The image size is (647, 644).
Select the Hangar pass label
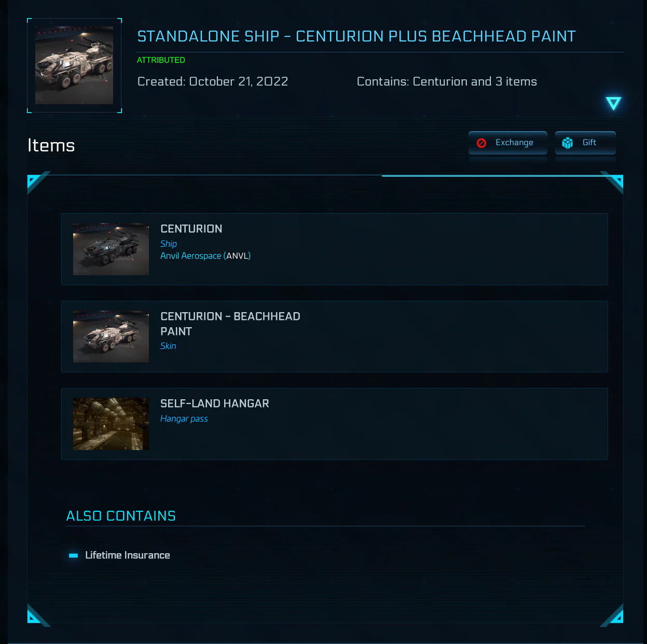coord(184,418)
